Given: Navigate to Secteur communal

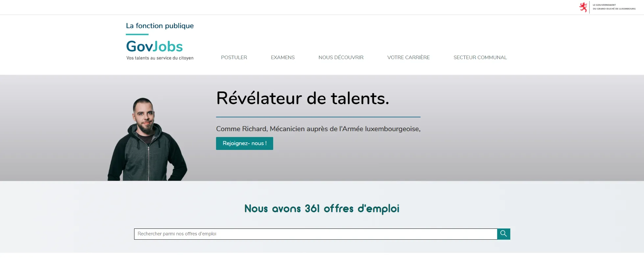Looking at the screenshot, I should [480, 58].
